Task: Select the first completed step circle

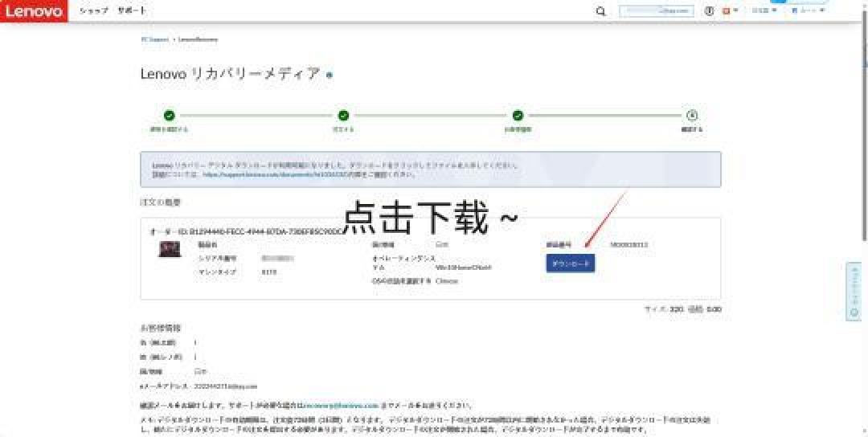Action: [170, 115]
